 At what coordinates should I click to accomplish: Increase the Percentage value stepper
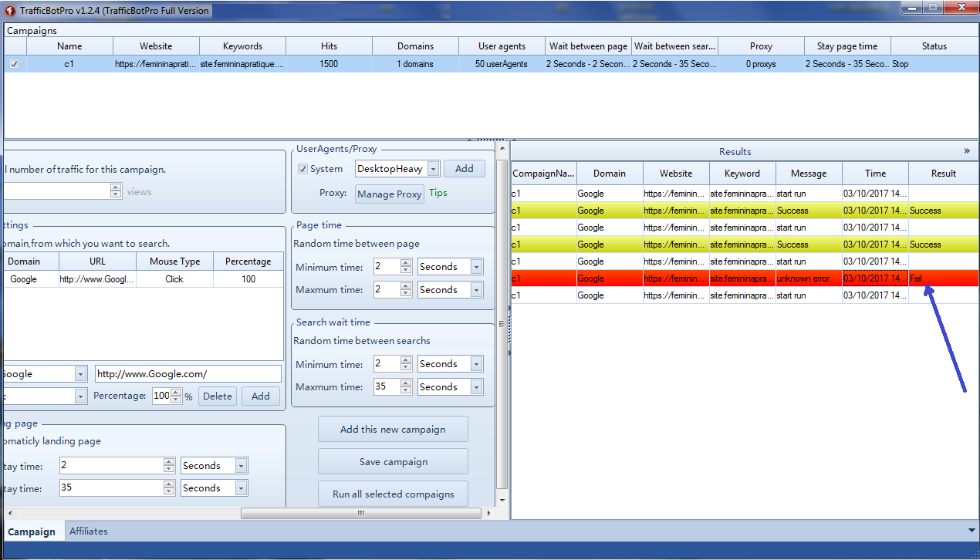[x=177, y=393]
